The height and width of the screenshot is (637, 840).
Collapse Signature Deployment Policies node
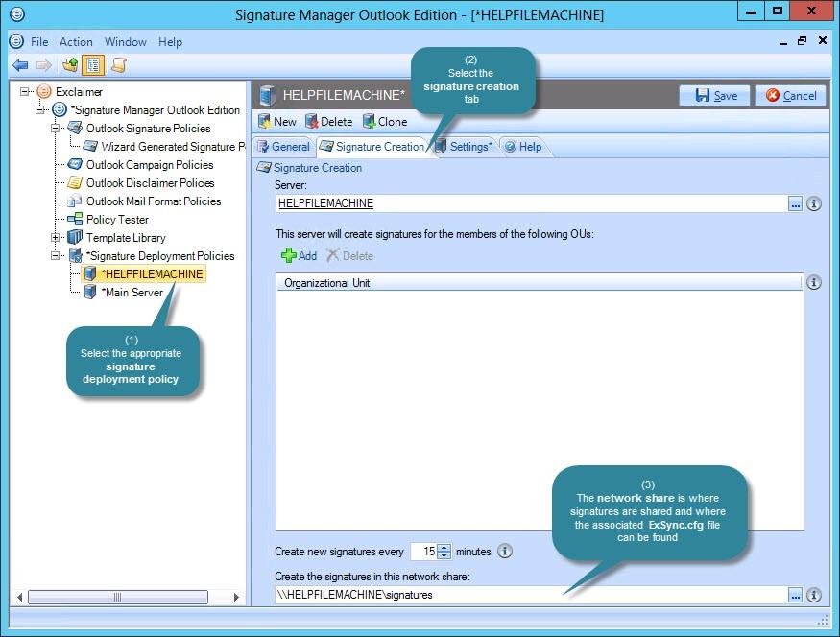click(x=55, y=255)
